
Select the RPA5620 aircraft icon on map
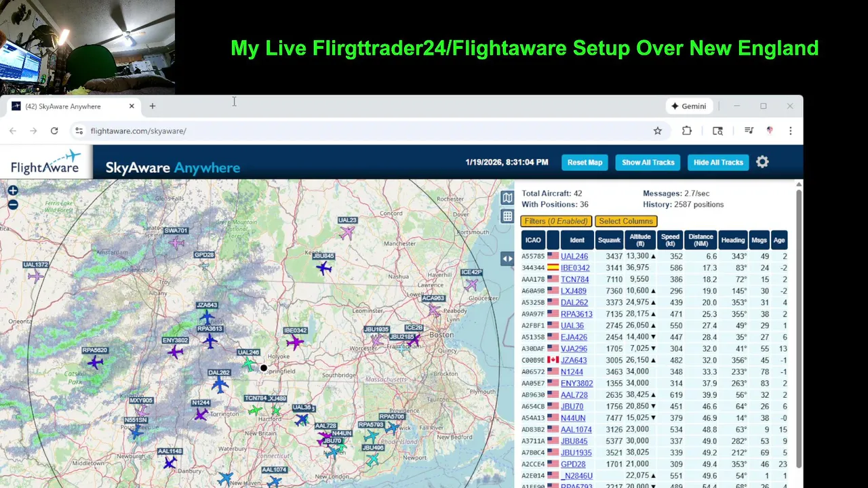94,362
